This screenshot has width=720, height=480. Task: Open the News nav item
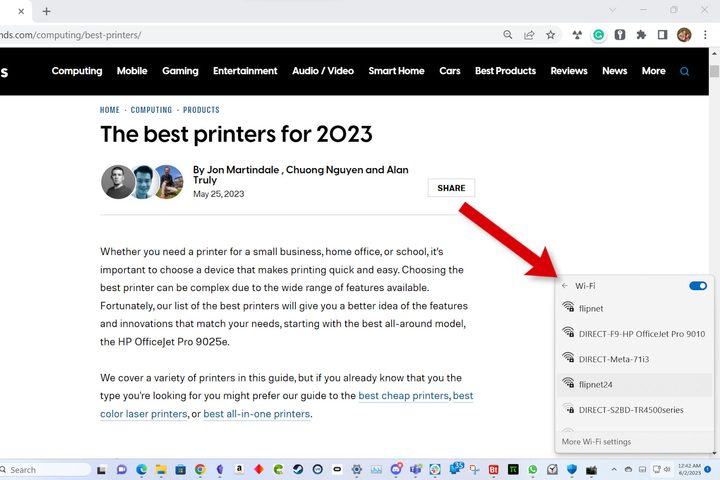614,71
